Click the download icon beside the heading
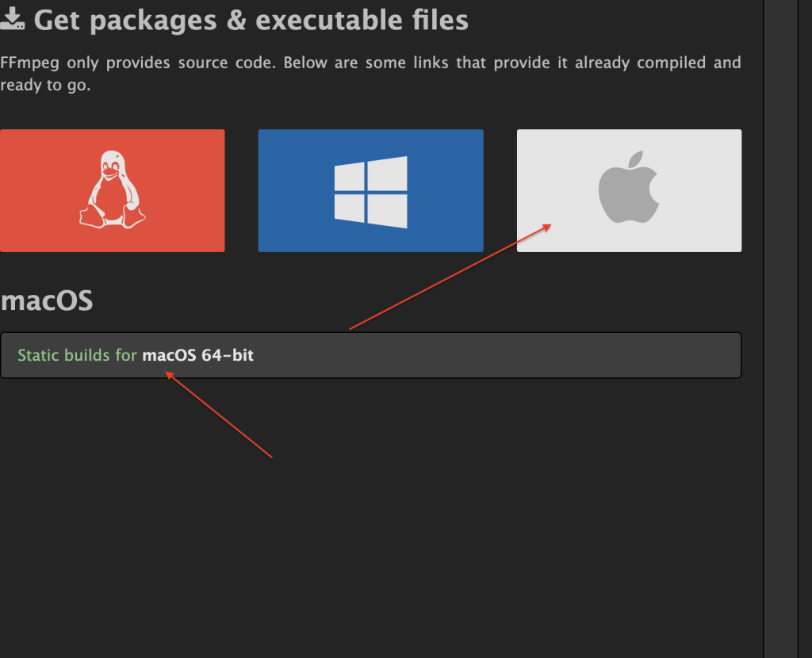Viewport: 812px width, 658px height. tap(11, 20)
